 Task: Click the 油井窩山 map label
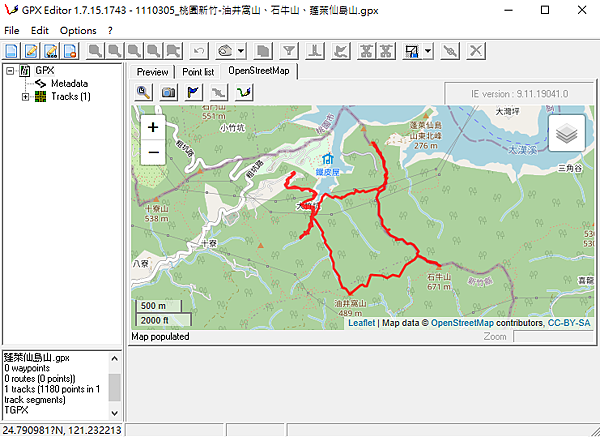[x=350, y=303]
